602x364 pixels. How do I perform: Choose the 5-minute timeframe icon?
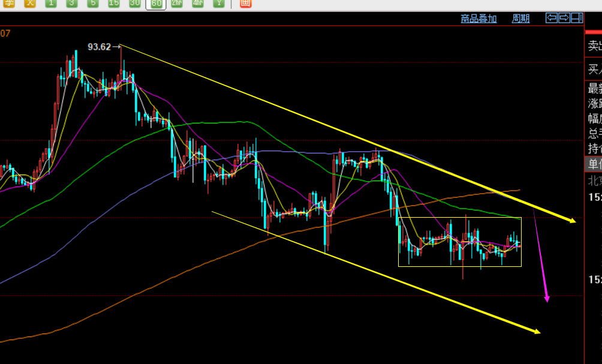(92, 3)
